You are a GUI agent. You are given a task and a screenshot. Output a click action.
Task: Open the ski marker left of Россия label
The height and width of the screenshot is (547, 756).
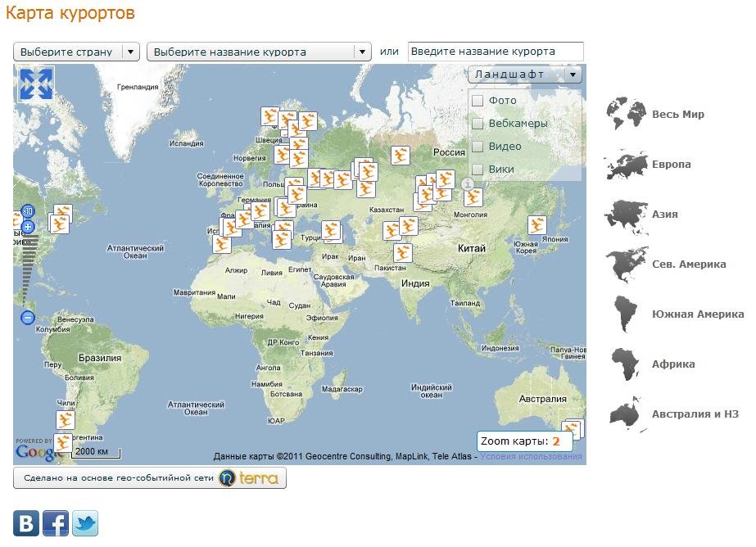pyautogui.click(x=400, y=156)
